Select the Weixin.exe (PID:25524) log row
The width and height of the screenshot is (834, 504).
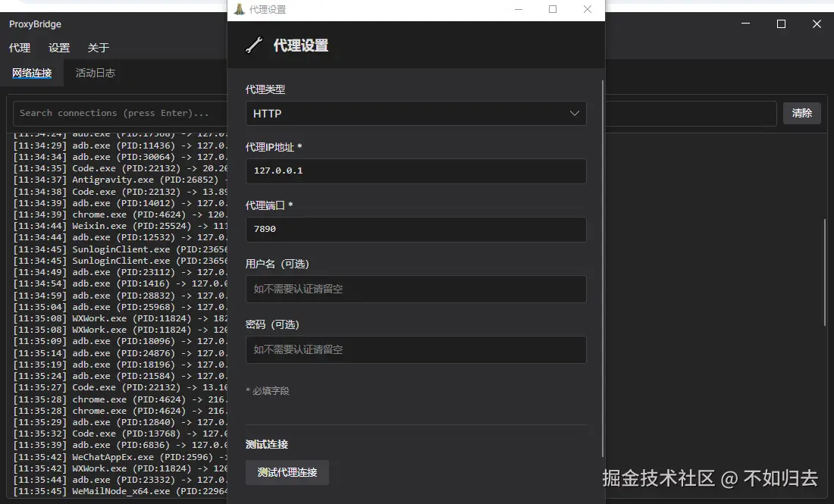tap(121, 226)
